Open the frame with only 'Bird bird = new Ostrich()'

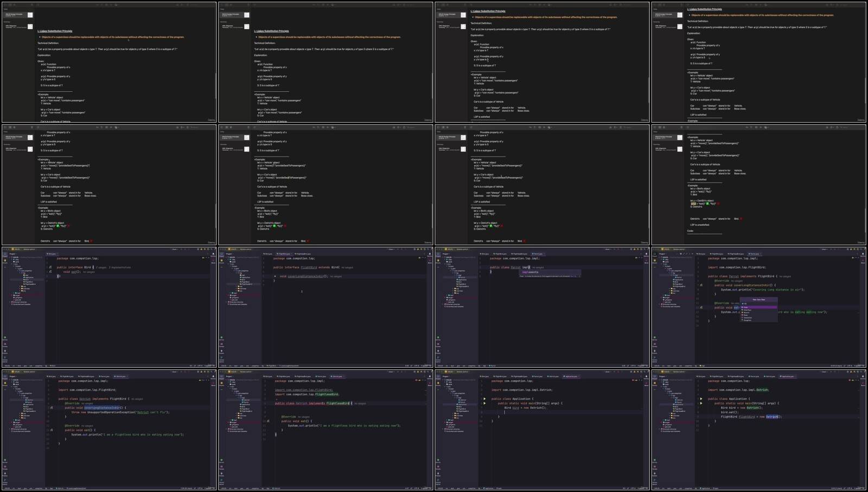pos(542,430)
